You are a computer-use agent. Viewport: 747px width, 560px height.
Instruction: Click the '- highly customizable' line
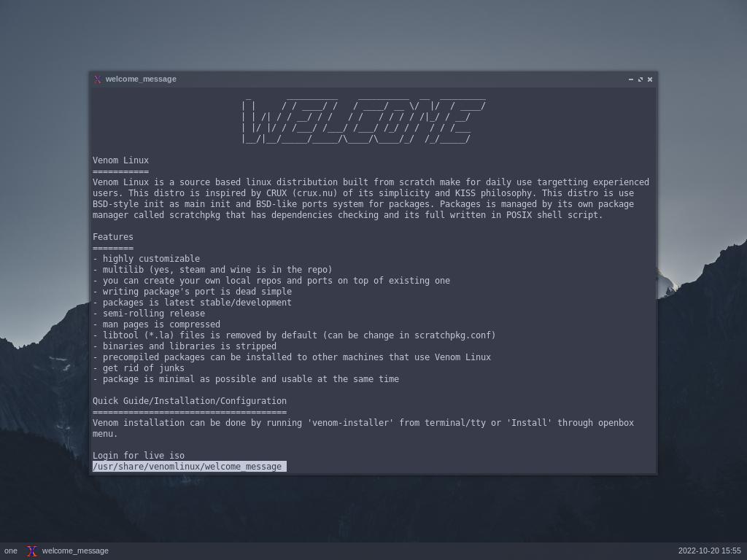146,259
